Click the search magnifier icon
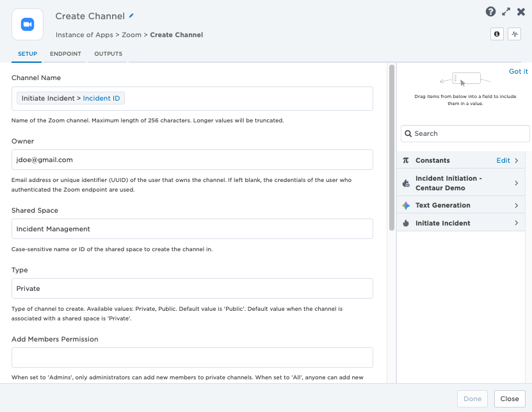 tap(408, 133)
